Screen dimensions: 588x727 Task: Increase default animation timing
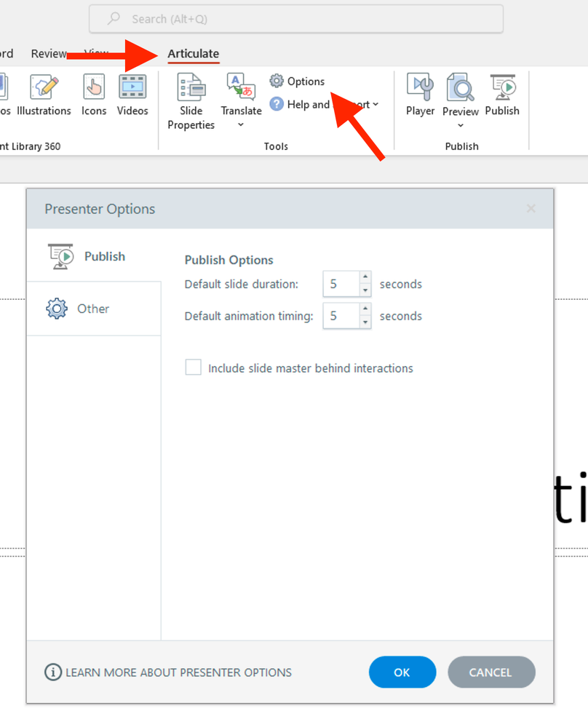click(x=365, y=309)
